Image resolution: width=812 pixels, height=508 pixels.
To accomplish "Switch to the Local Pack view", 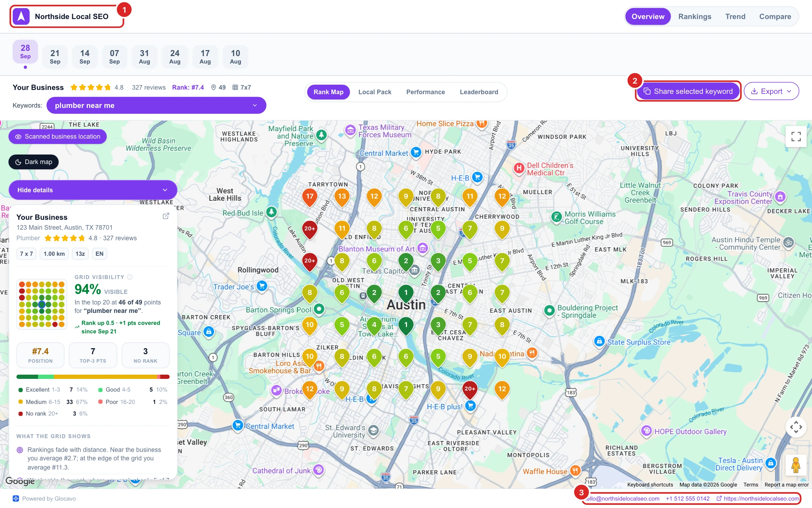I will click(x=375, y=92).
